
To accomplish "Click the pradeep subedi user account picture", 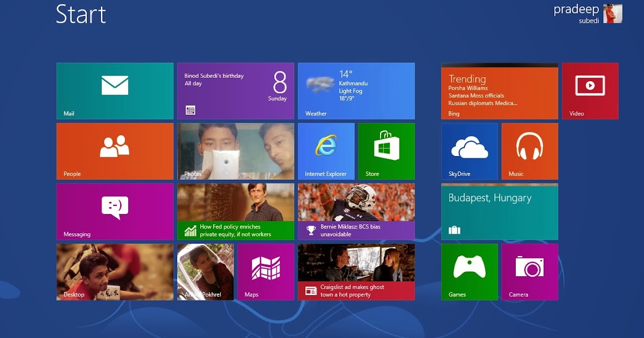I will tap(613, 13).
